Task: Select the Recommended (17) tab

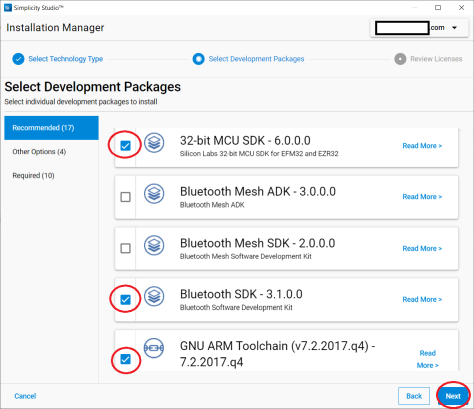Action: click(x=51, y=128)
